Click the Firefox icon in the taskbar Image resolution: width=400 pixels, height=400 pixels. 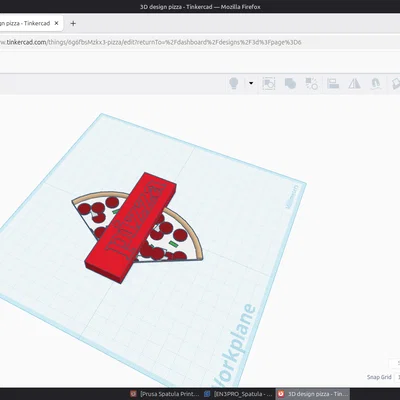[x=281, y=394]
